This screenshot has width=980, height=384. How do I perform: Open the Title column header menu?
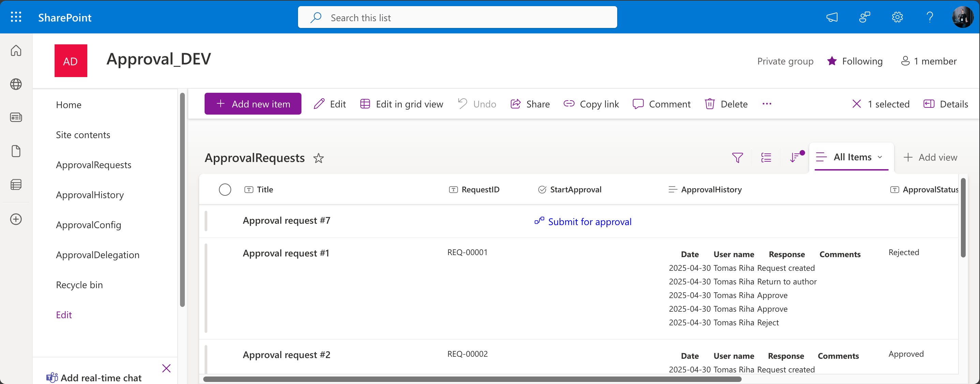259,190
